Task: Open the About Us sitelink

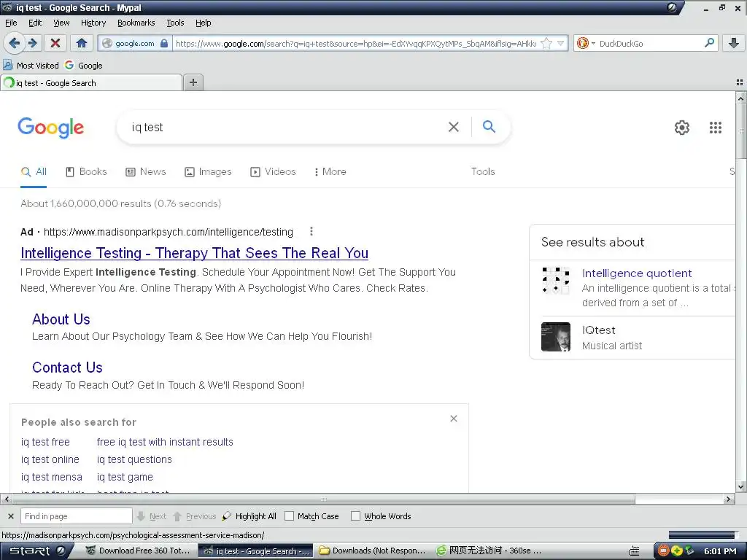Action: click(61, 319)
